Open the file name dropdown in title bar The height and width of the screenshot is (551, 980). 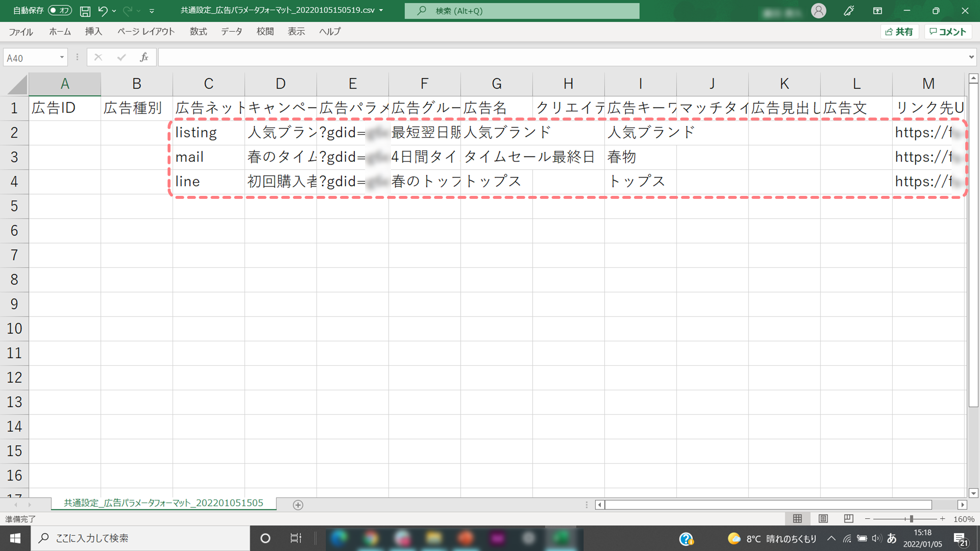(381, 10)
